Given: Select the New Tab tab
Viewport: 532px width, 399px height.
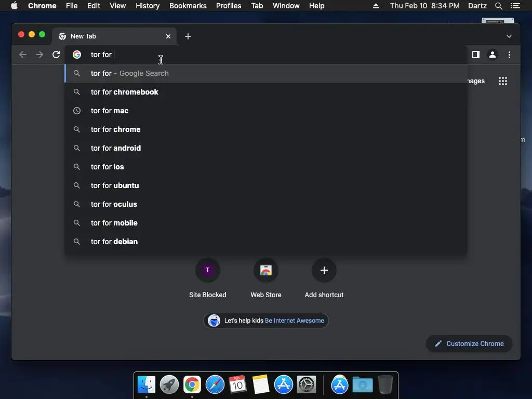Looking at the screenshot, I should pos(114,36).
